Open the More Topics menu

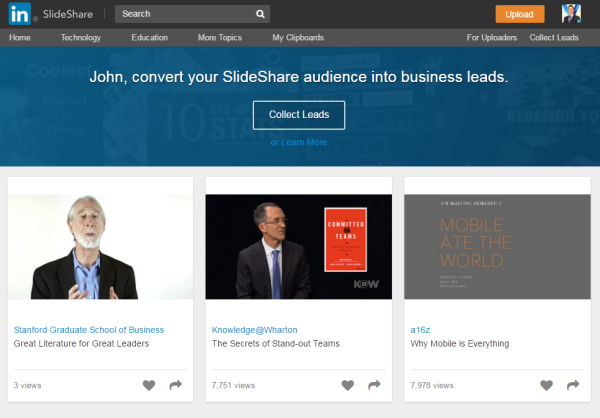pyautogui.click(x=220, y=38)
